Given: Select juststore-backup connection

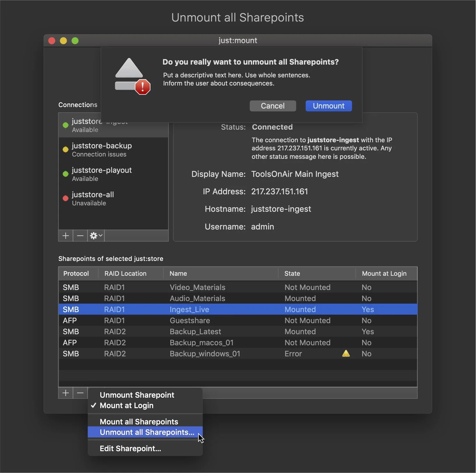Looking at the screenshot, I should (x=114, y=150).
